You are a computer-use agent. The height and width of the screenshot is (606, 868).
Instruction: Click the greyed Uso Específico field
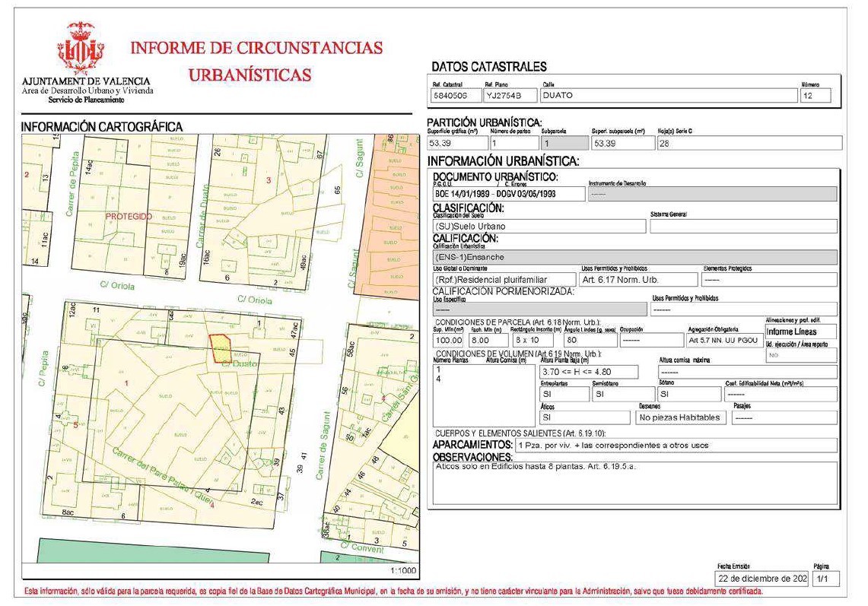pyautogui.click(x=539, y=309)
